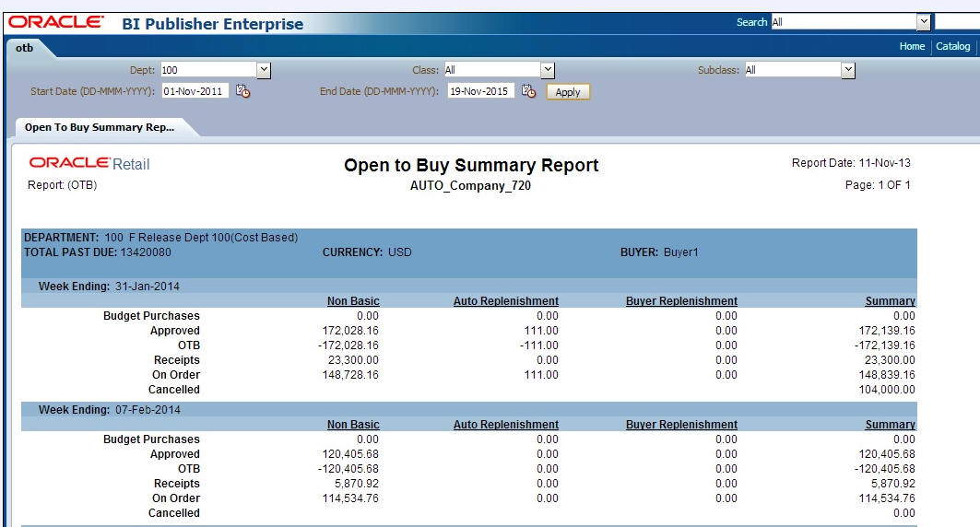Viewport: 980px width, 527px height.
Task: Click Non Basic header under 31-Jan-2014
Action: pyautogui.click(x=353, y=301)
